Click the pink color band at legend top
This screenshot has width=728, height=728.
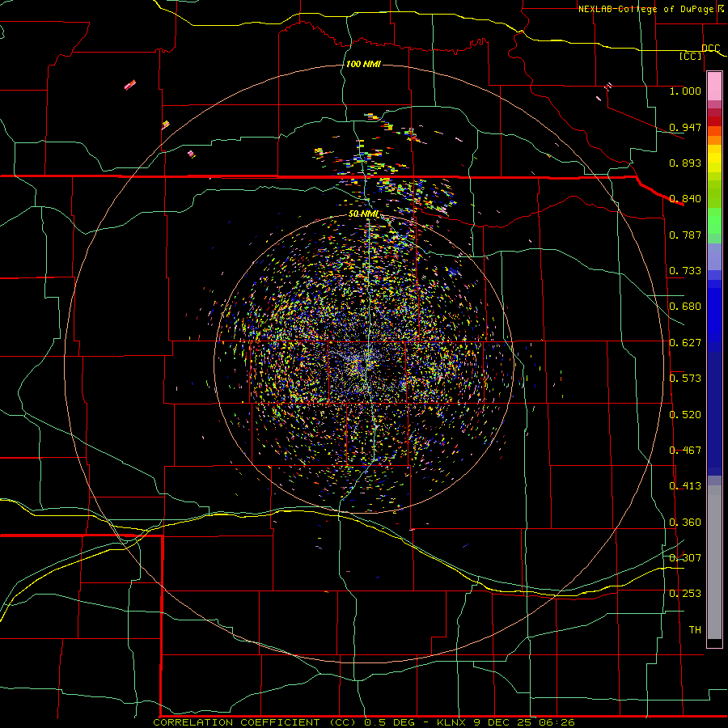point(714,86)
